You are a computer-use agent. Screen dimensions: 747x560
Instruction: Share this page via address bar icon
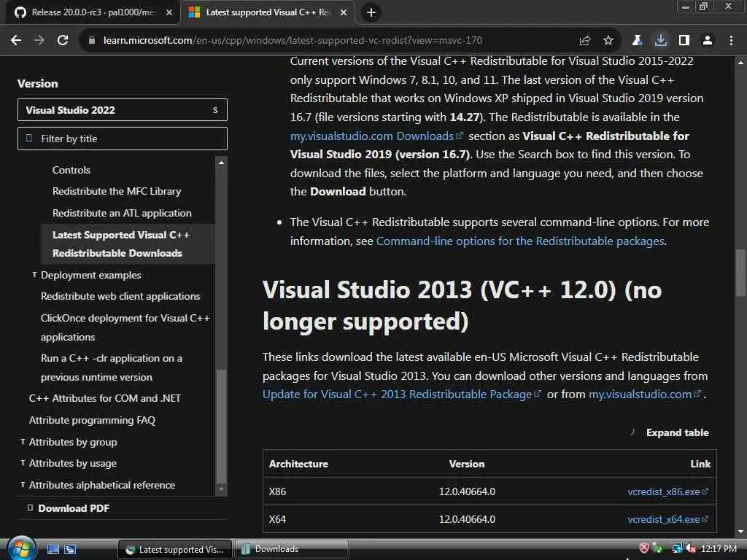pos(584,41)
